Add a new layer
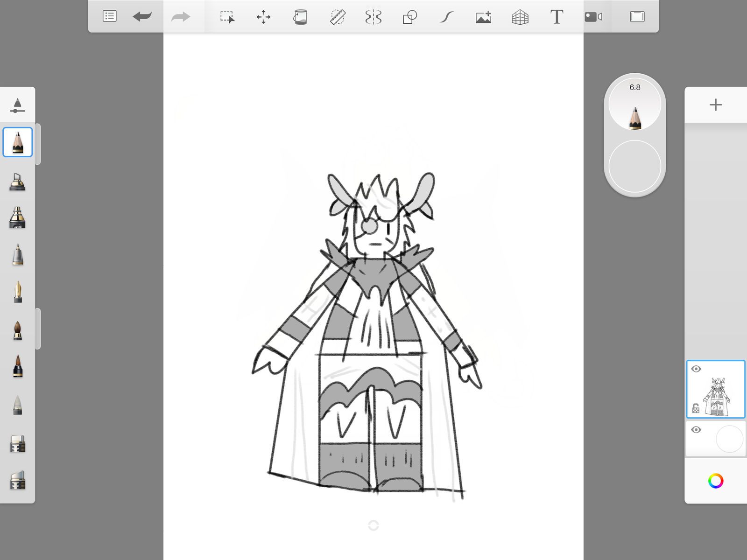The image size is (747, 560). tap(716, 105)
